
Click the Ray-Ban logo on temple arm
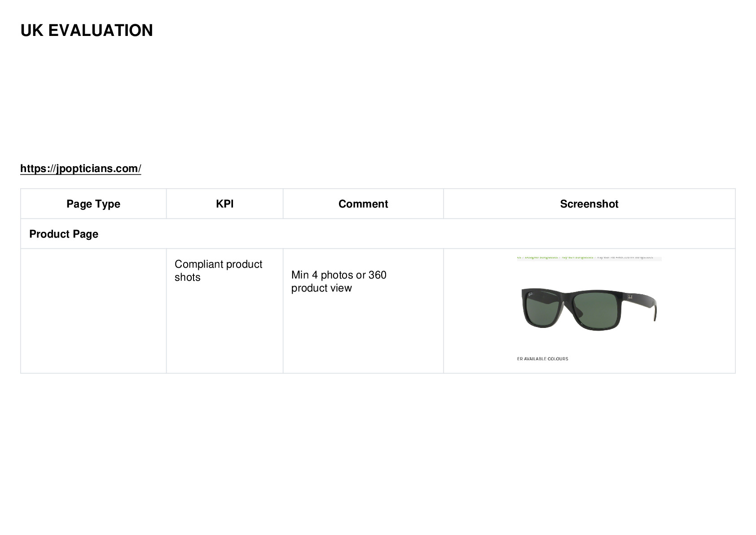tap(630, 297)
